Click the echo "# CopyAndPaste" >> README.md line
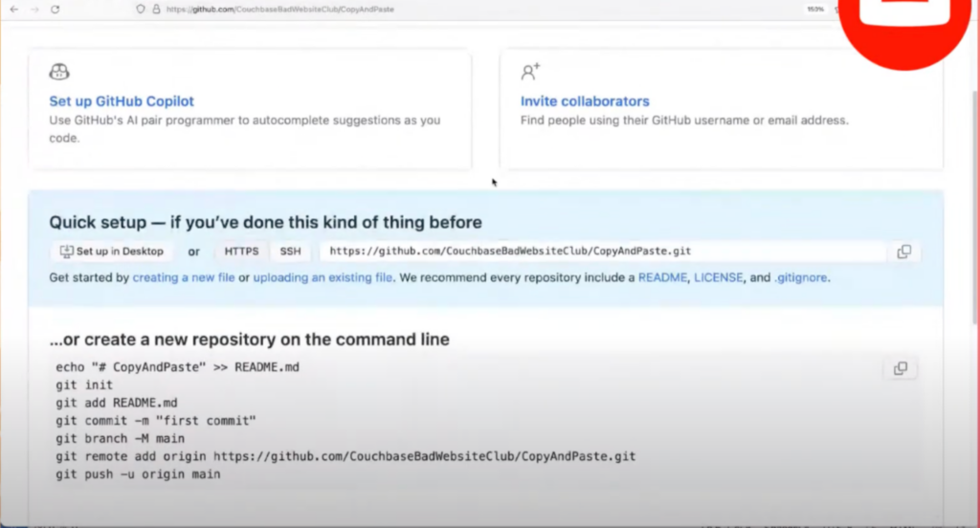980x528 pixels. 177,367
